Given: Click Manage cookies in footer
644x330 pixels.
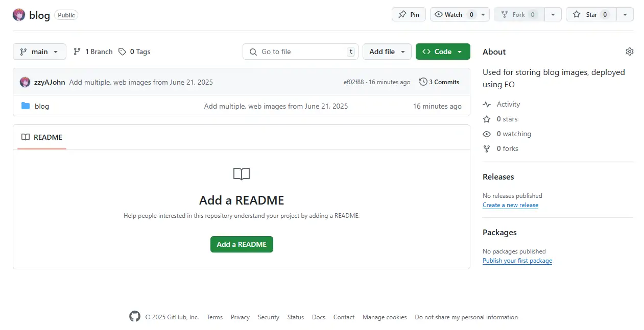Looking at the screenshot, I should pyautogui.click(x=385, y=317).
